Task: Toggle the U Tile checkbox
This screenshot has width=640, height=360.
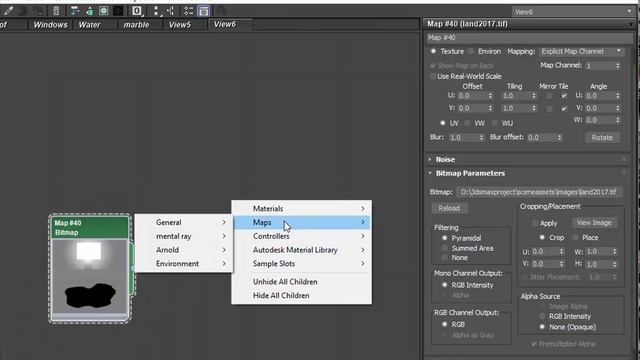Action: tap(564, 96)
